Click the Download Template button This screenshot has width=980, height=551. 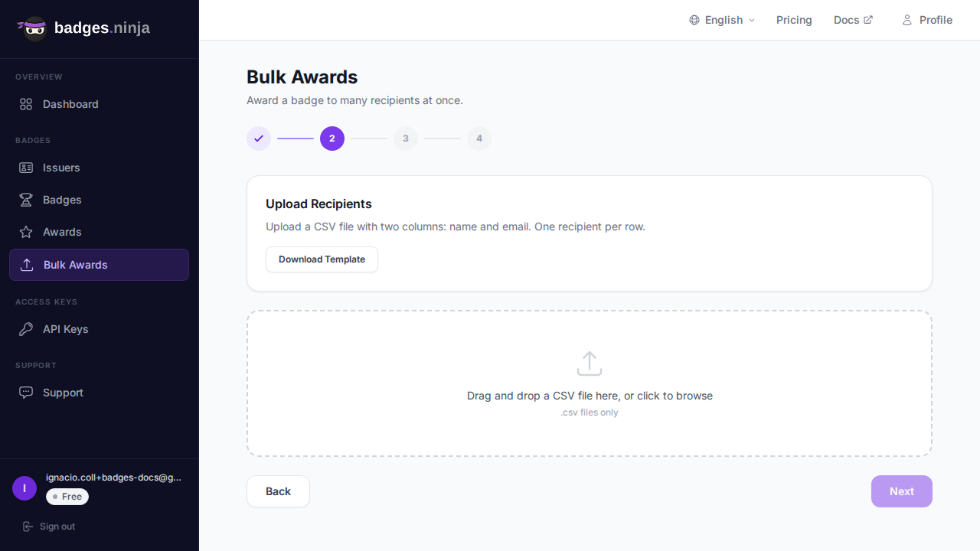point(322,259)
